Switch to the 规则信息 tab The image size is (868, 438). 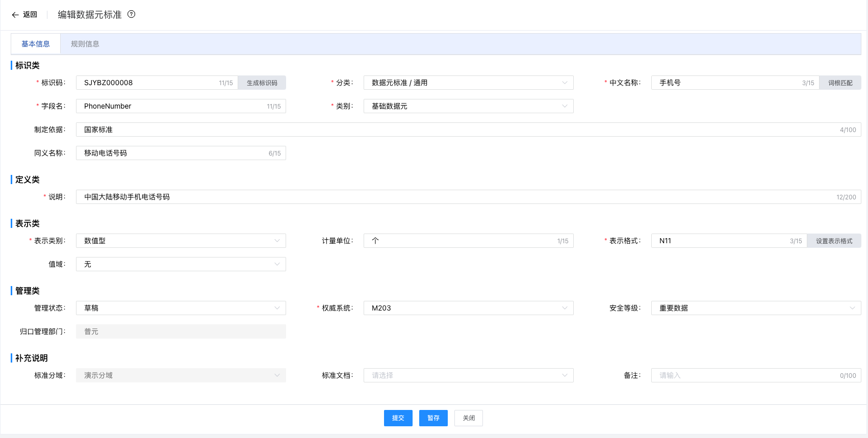85,44
